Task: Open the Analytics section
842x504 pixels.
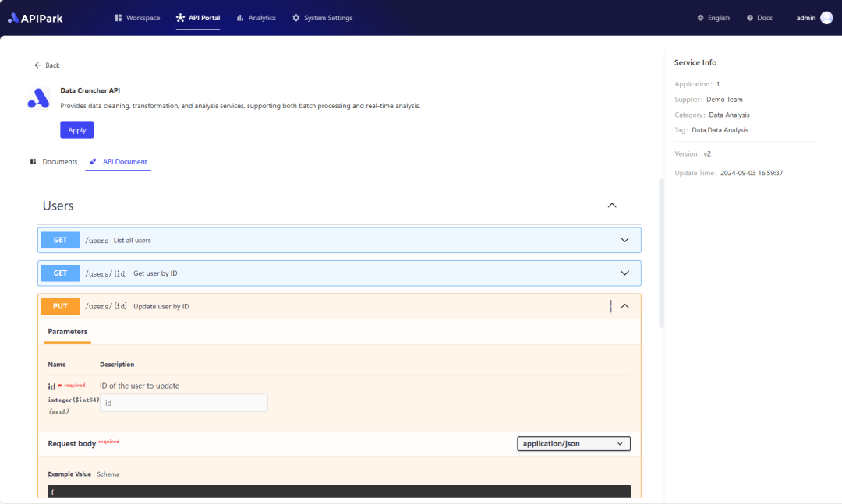Action: (256, 18)
